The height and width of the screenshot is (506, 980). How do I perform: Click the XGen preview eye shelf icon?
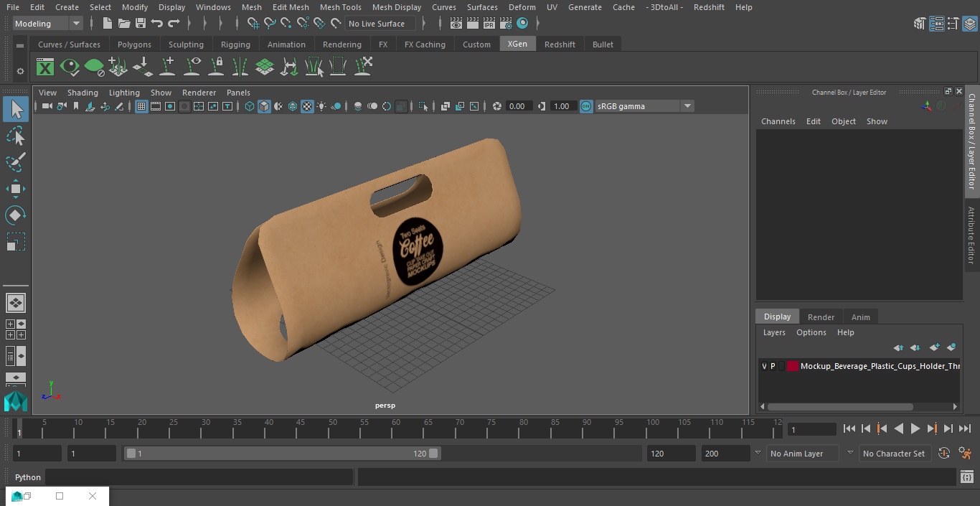pyautogui.click(x=70, y=67)
